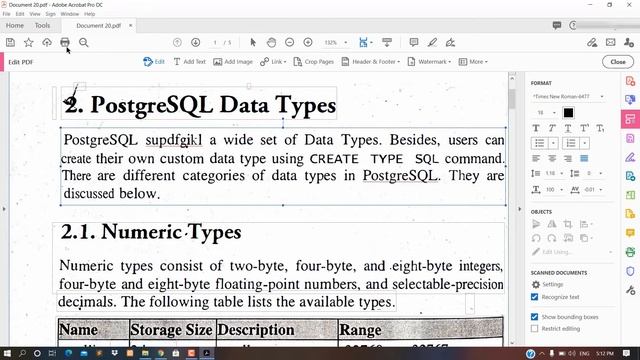
Task: Print the document with the printer icon
Action: pos(65,42)
